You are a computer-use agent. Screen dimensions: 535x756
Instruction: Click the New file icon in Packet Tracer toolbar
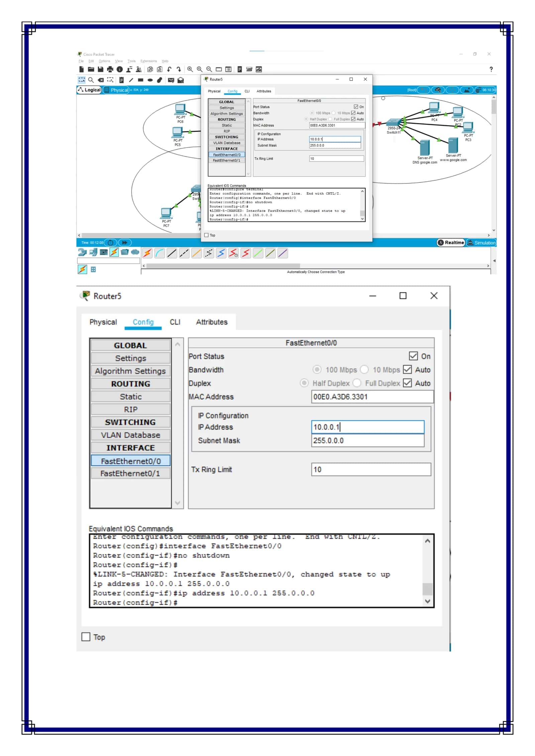tap(82, 69)
